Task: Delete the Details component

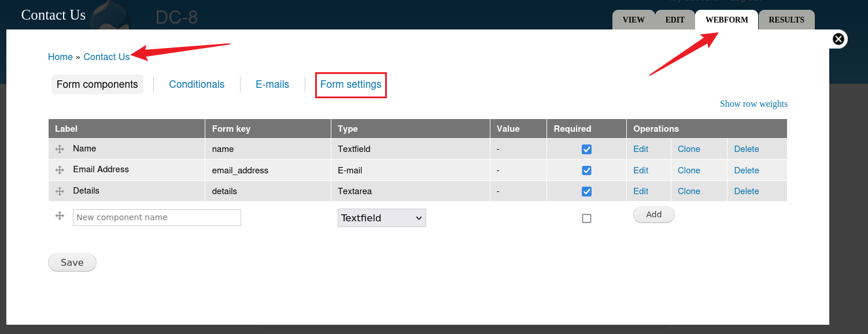Action: (746, 191)
